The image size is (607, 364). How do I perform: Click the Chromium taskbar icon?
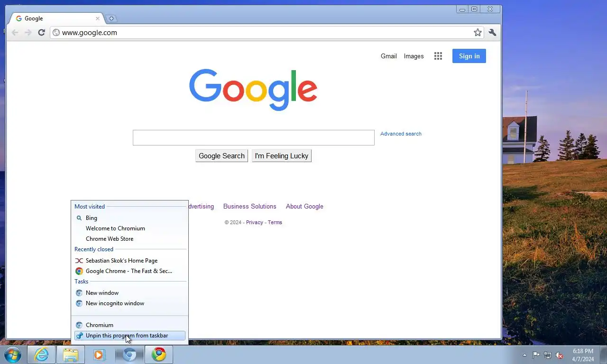coord(129,355)
